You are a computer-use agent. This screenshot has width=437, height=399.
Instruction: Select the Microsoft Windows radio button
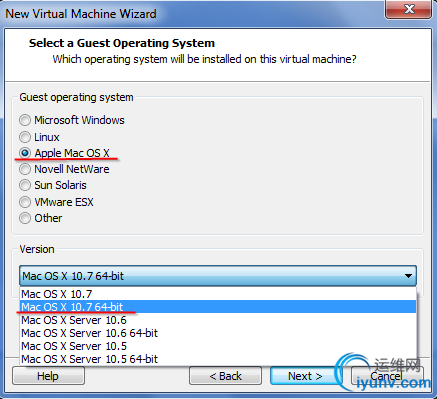pyautogui.click(x=25, y=120)
